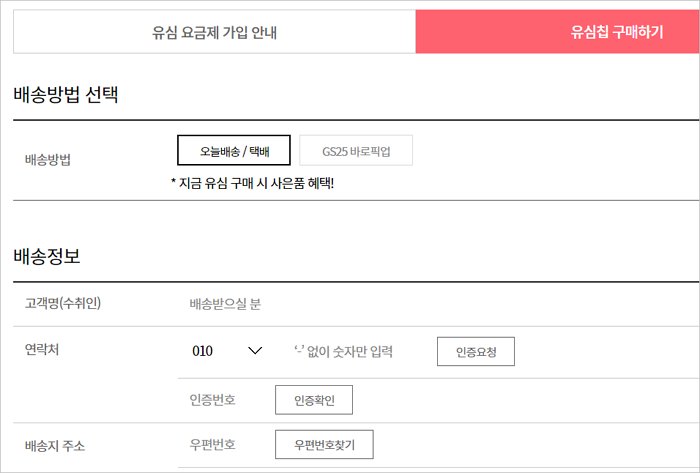Click the 배송정보 section heading
The height and width of the screenshot is (473, 700).
pyautogui.click(x=47, y=256)
